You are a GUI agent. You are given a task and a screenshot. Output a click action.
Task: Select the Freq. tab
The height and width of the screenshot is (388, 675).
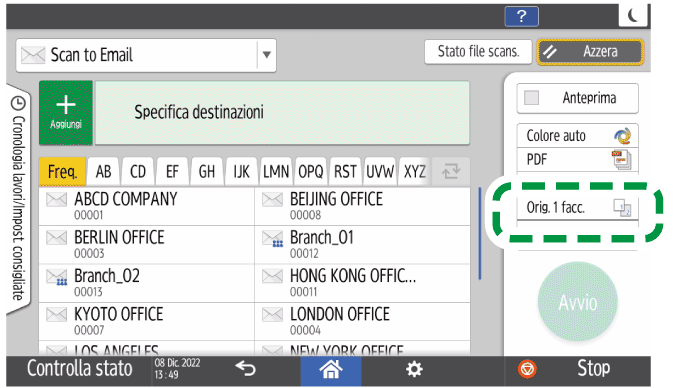click(62, 172)
